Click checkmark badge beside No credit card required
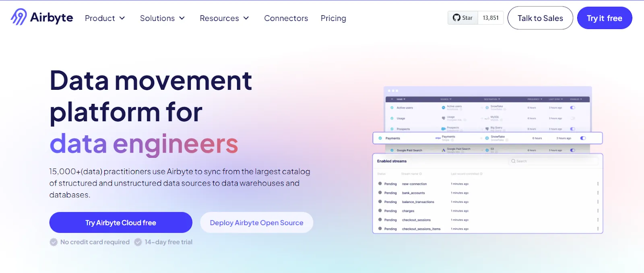 coord(54,242)
